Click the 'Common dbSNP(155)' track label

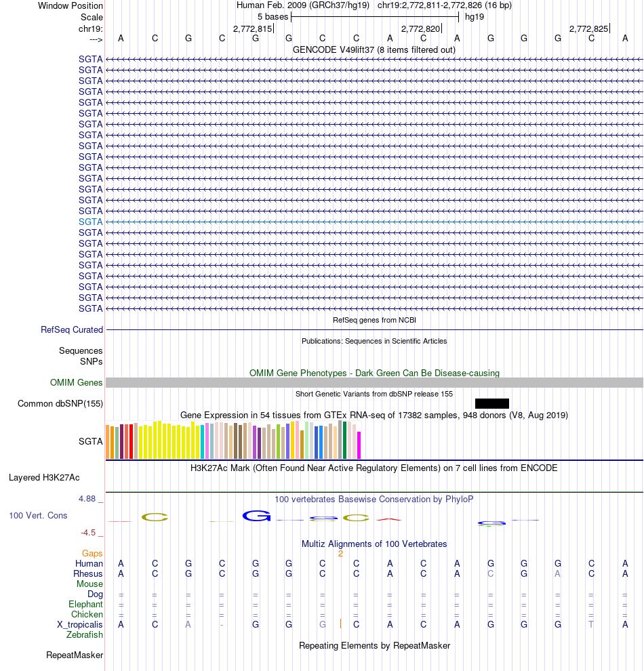(x=60, y=403)
